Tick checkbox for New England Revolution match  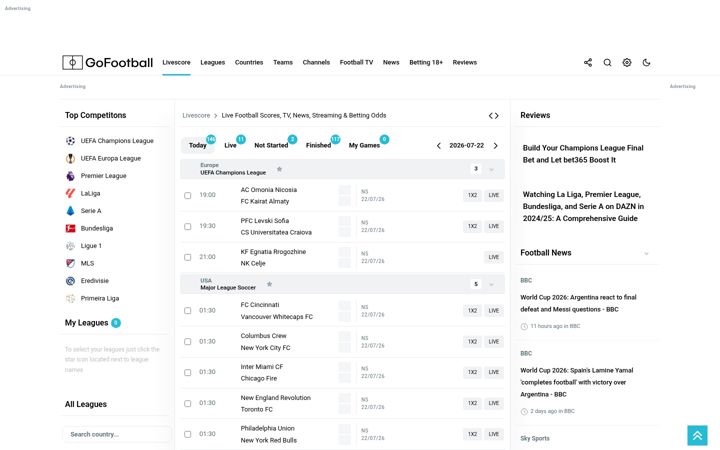pos(187,403)
